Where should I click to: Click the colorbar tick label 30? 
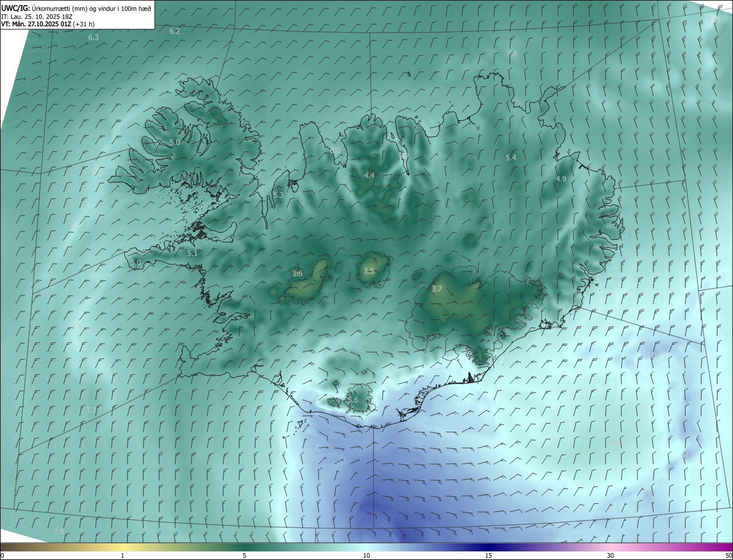610,555
